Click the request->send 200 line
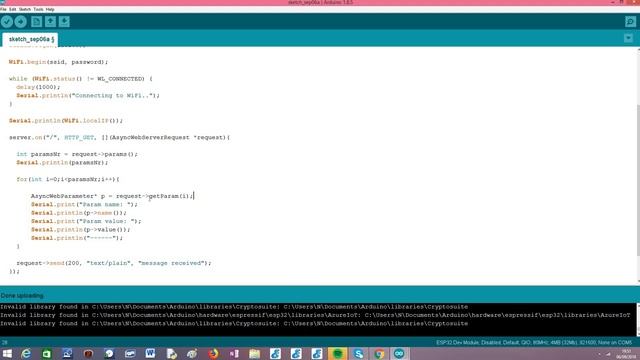 [x=114, y=263]
